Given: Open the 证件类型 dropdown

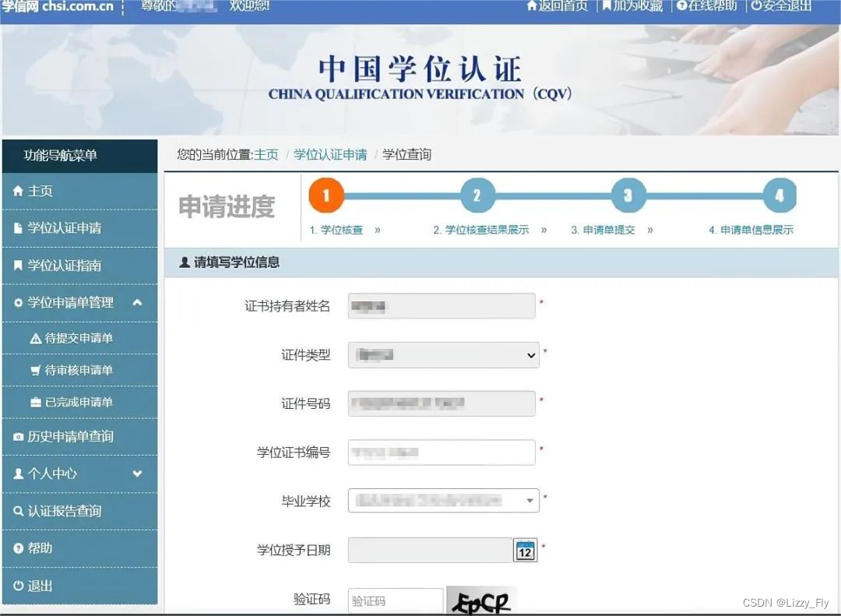Looking at the screenshot, I should pyautogui.click(x=444, y=355).
